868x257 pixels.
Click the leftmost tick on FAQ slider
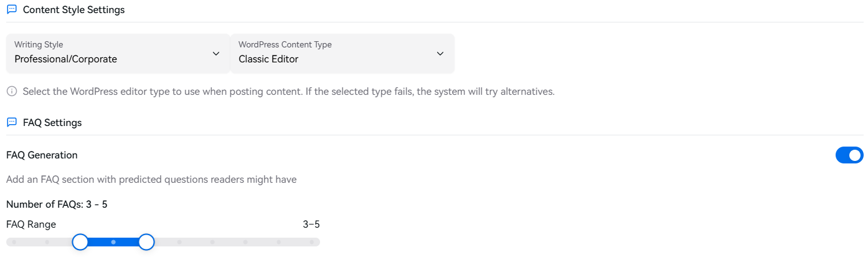[14, 242]
